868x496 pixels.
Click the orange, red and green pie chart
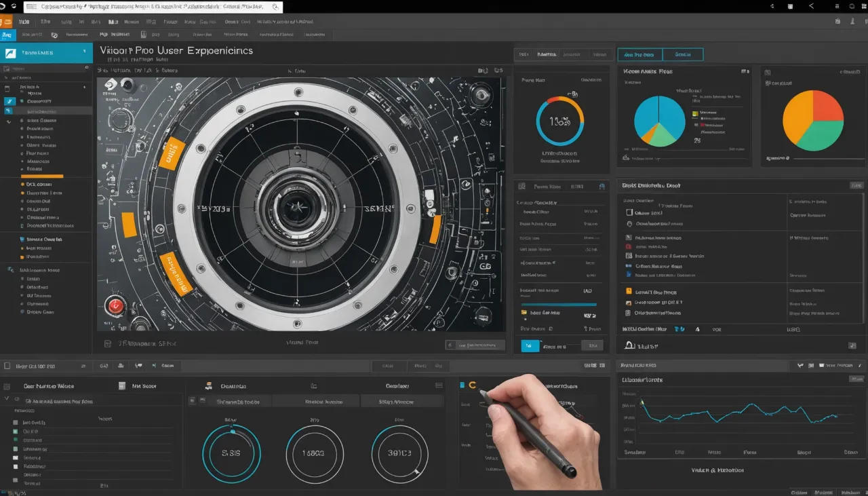click(x=813, y=121)
